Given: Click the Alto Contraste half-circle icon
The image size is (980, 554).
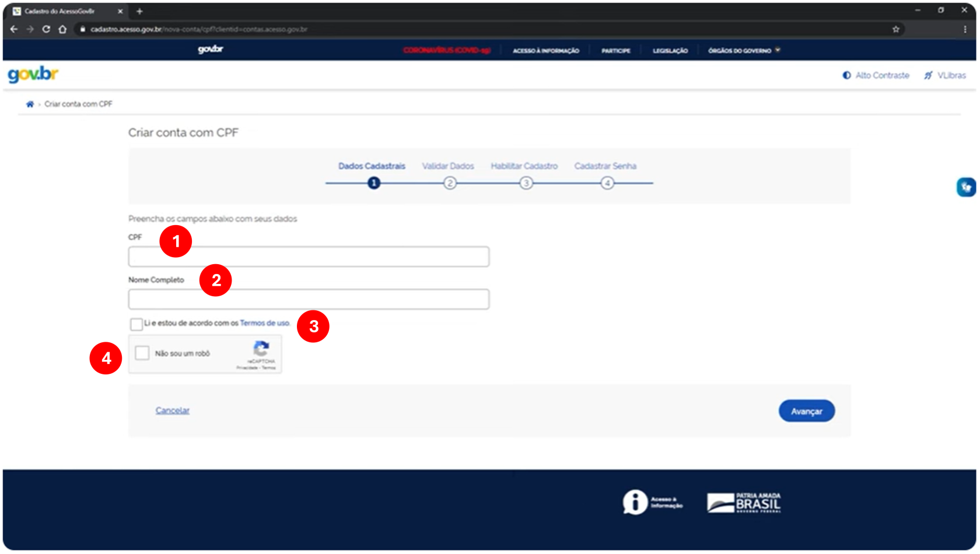Looking at the screenshot, I should pos(846,75).
